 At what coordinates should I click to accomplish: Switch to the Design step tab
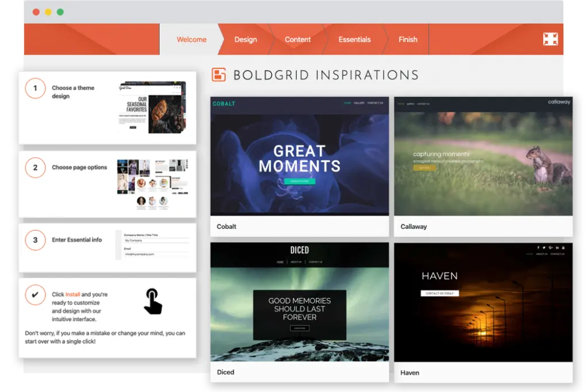pyautogui.click(x=245, y=40)
